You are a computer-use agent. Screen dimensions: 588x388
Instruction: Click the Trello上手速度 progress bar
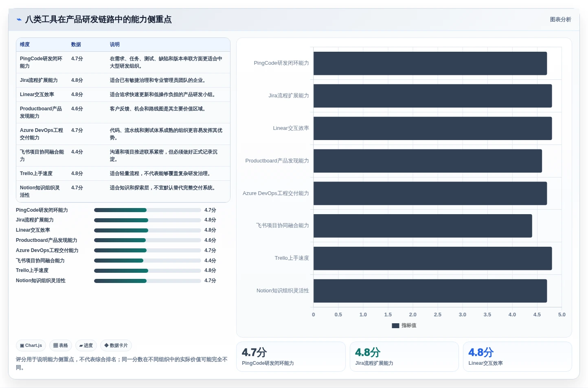[147, 271]
